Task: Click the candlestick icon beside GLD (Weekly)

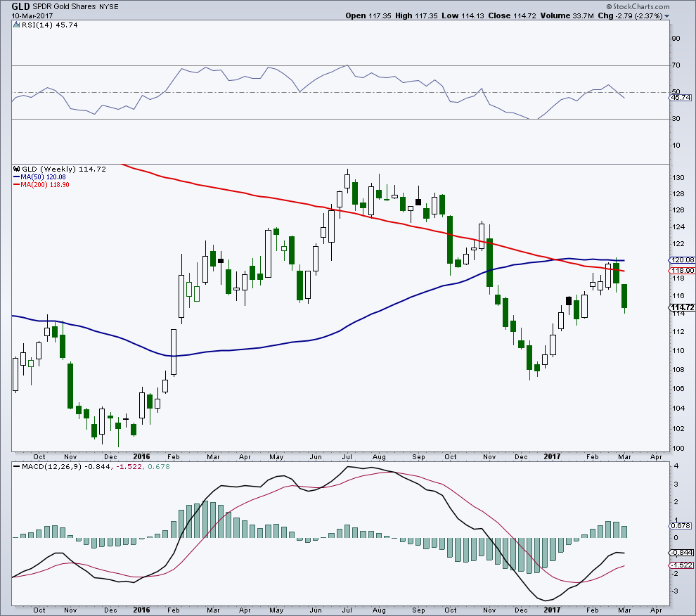Action: (x=17, y=169)
